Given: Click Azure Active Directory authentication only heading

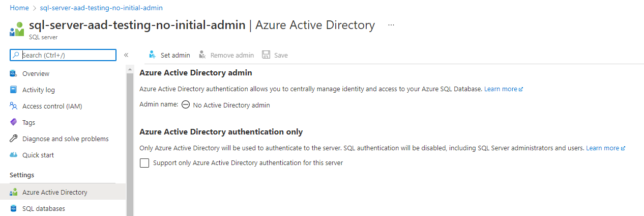Looking at the screenshot, I should pyautogui.click(x=221, y=132).
